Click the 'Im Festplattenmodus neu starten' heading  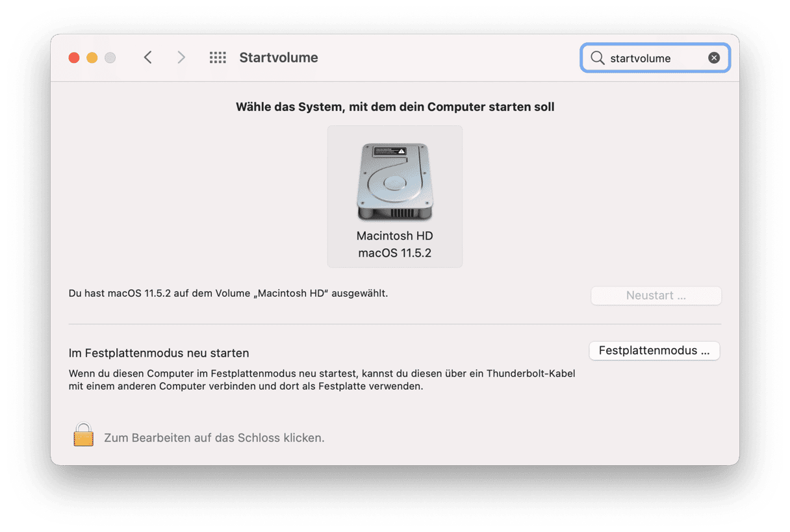coord(159,353)
